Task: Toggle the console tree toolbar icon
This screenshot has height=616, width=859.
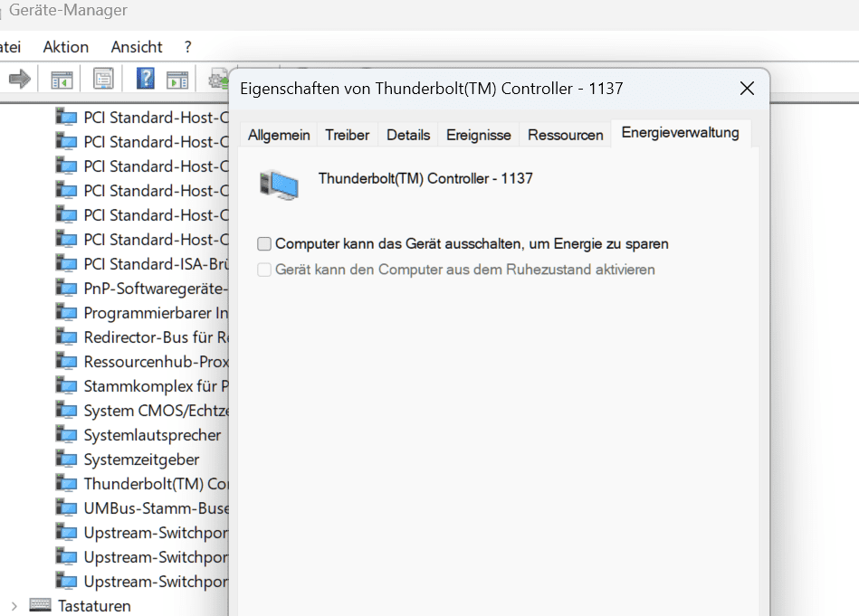Action: coord(62,80)
